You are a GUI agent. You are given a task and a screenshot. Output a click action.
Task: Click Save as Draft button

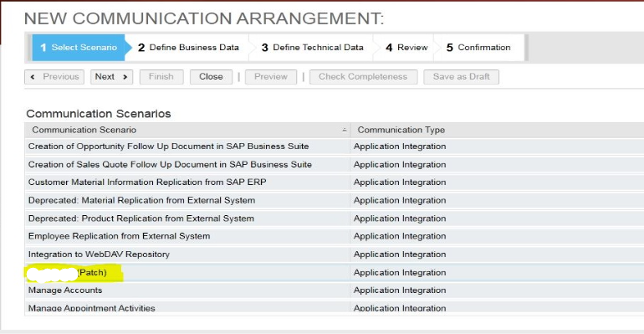point(461,77)
